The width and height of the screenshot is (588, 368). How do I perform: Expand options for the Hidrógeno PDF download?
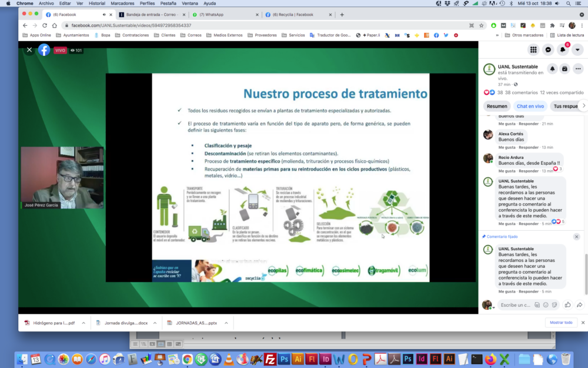[83, 323]
